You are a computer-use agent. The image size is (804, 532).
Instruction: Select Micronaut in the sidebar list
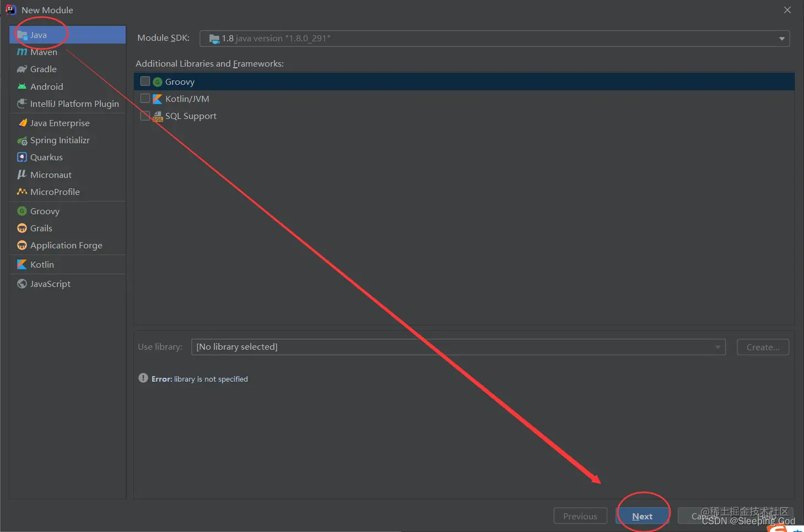pos(68,175)
